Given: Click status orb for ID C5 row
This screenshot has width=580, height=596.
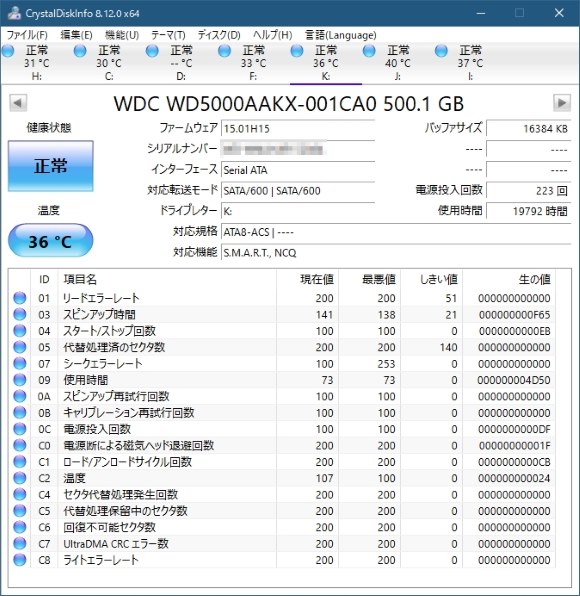Looking at the screenshot, I should point(20,510).
